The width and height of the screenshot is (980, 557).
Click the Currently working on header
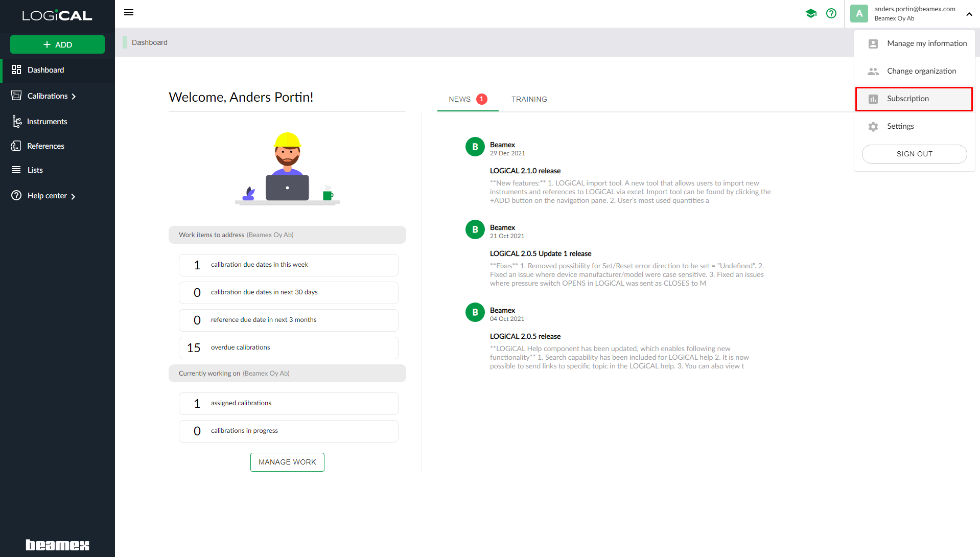pos(287,374)
